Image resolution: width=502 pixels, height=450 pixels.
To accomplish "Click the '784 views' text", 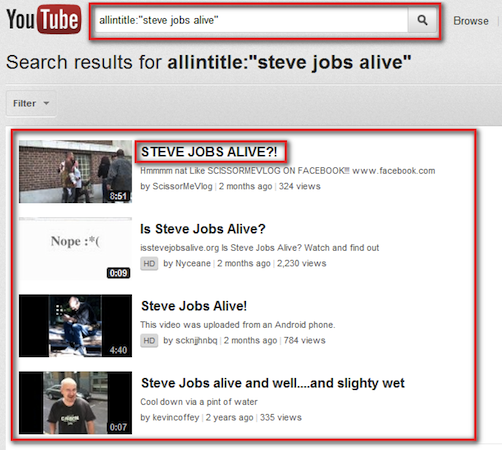I will (x=304, y=340).
